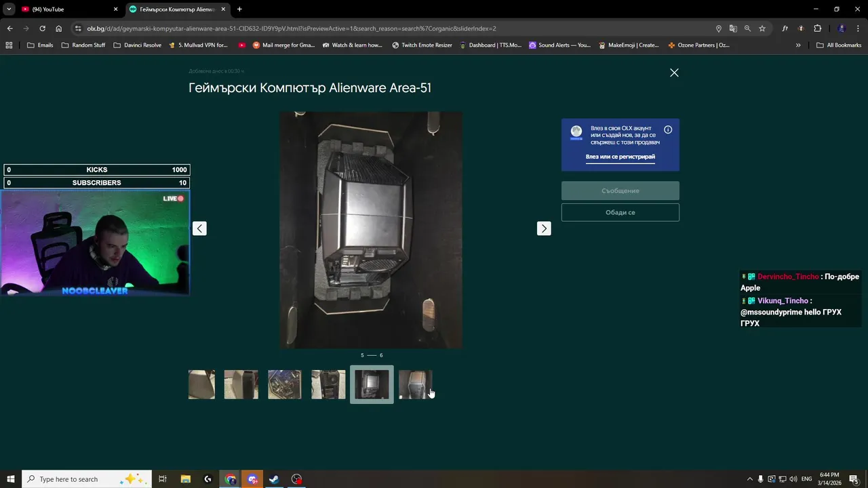The image size is (868, 488).
Task: Select the highlighted fifth gallery thumbnail
Action: coord(372,384)
